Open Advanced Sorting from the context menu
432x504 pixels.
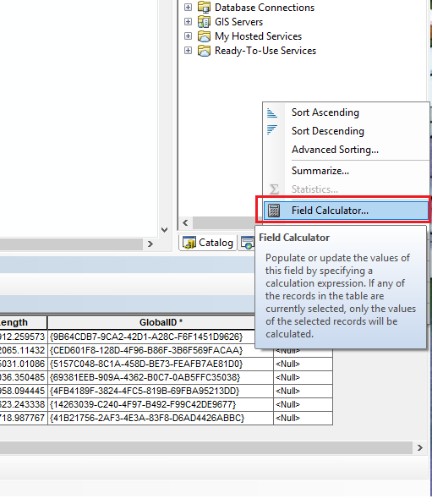tap(347, 150)
